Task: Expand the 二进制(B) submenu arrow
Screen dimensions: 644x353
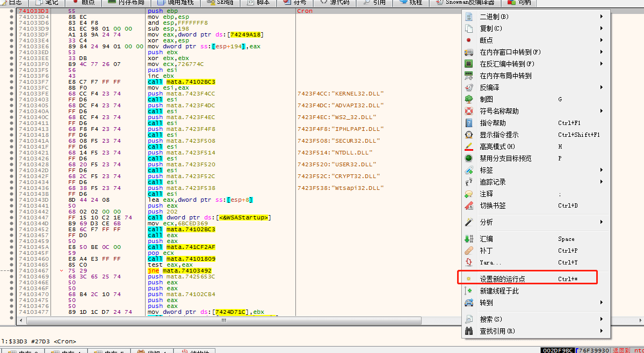Action: pos(601,17)
